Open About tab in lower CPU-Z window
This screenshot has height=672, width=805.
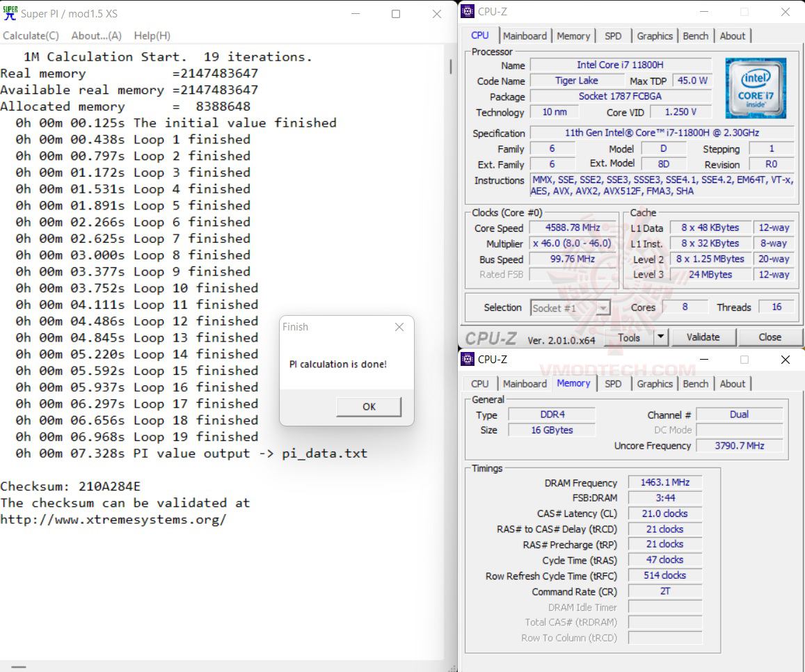[x=732, y=383]
